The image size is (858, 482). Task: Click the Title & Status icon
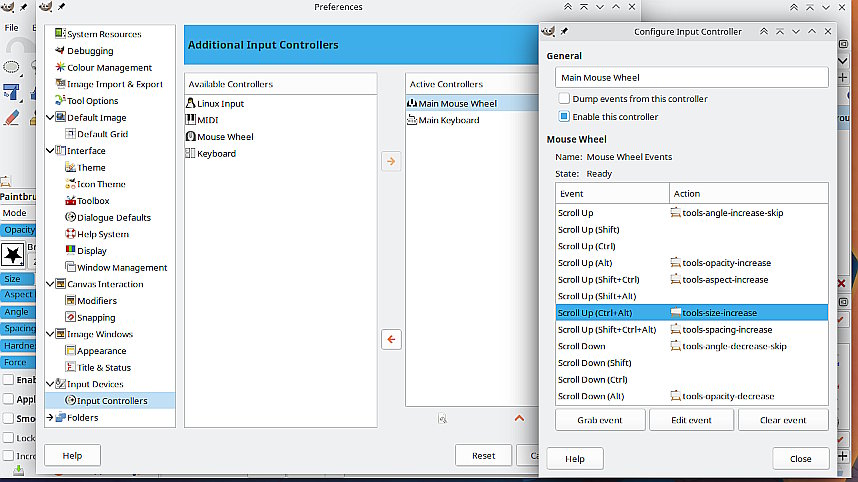click(x=70, y=367)
